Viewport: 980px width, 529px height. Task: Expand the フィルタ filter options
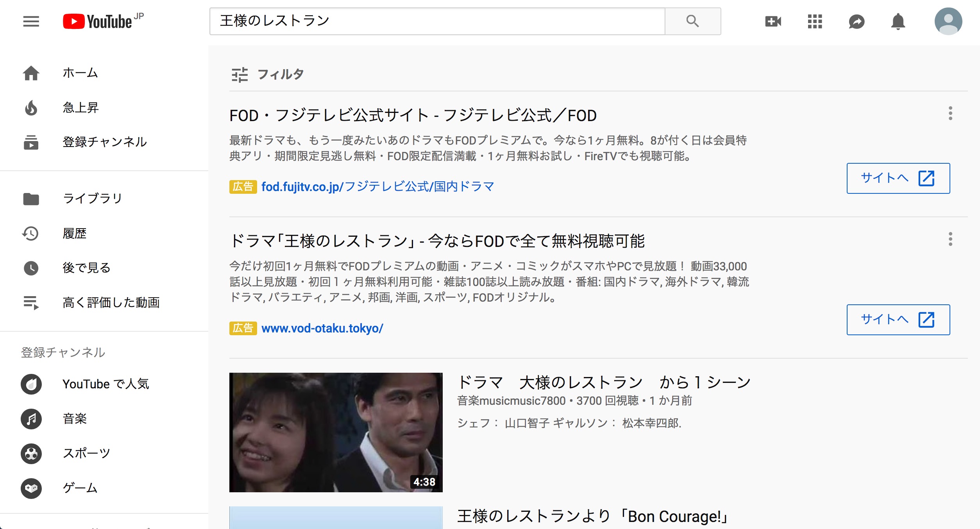pos(268,74)
